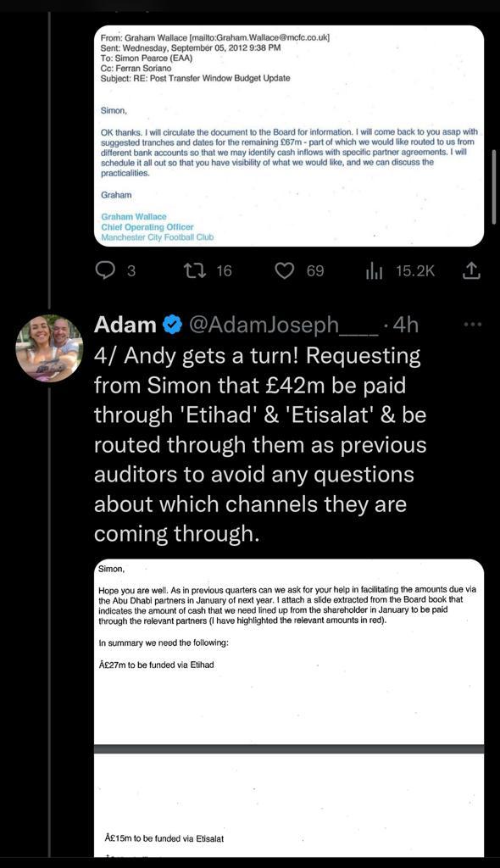Open the lower email image section mentioning Etisalat

(x=289, y=805)
